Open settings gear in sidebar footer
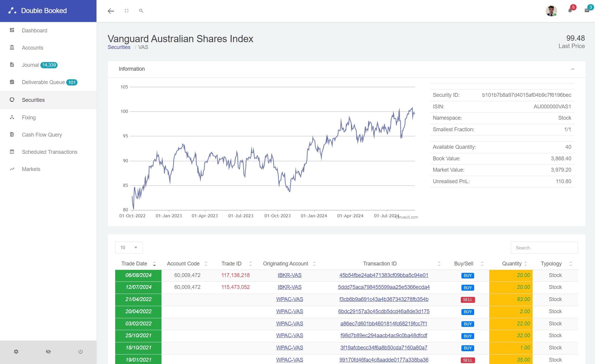 coord(16,352)
